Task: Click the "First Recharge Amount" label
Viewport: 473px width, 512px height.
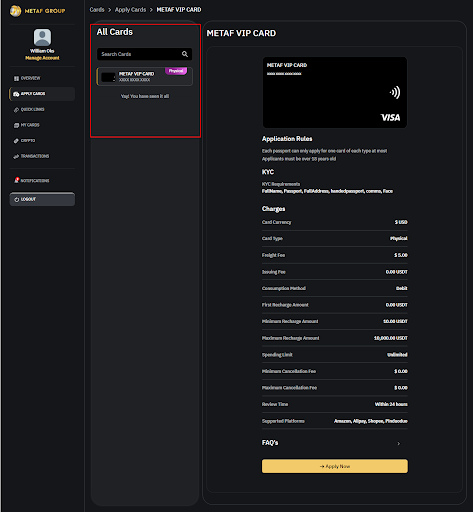Action: (x=285, y=305)
